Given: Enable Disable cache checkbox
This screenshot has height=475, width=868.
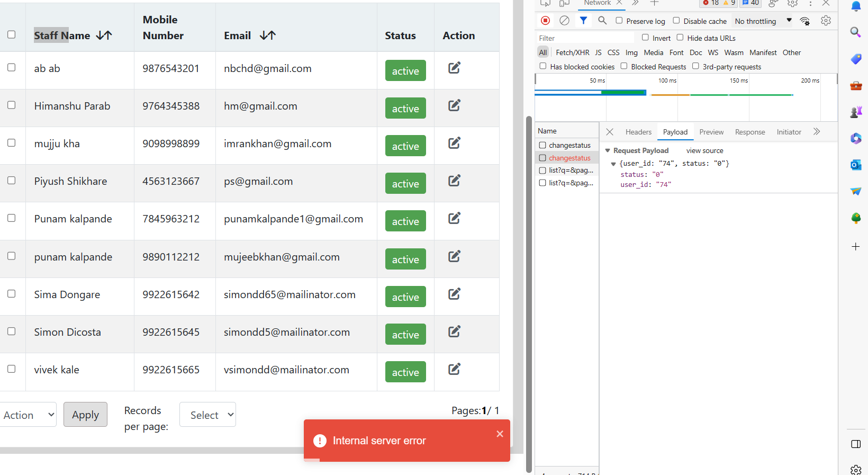Looking at the screenshot, I should coord(676,21).
